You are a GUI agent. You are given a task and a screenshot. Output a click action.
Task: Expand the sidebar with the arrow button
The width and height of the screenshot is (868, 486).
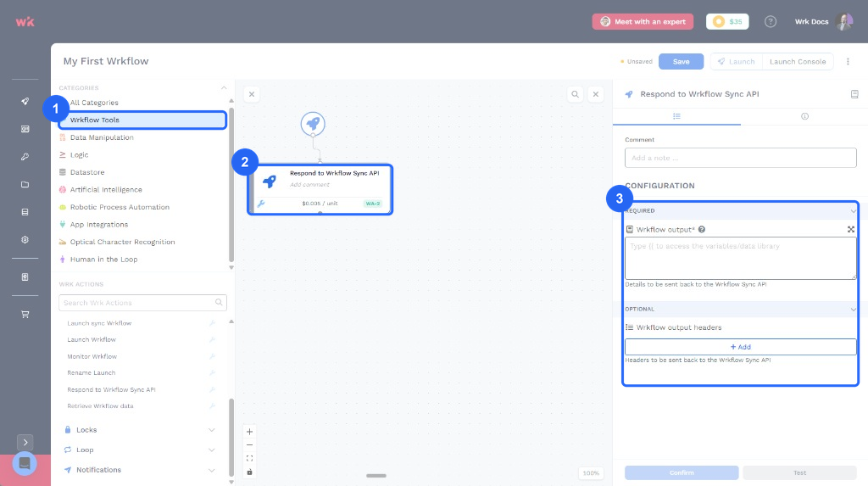(x=25, y=442)
